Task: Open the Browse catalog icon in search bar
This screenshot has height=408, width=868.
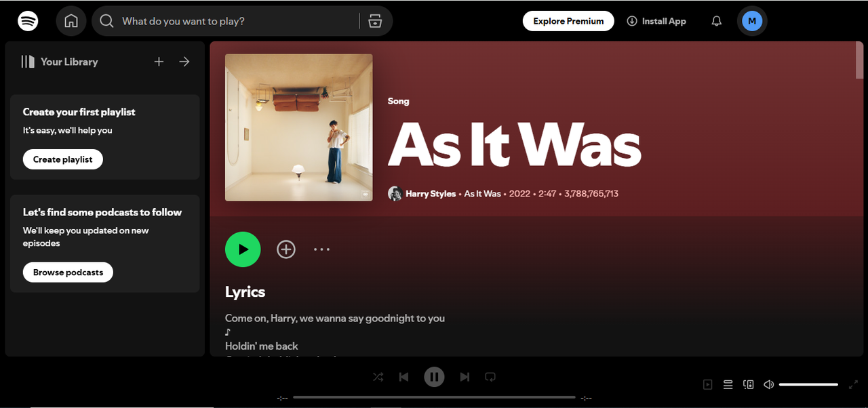Action: coord(375,20)
